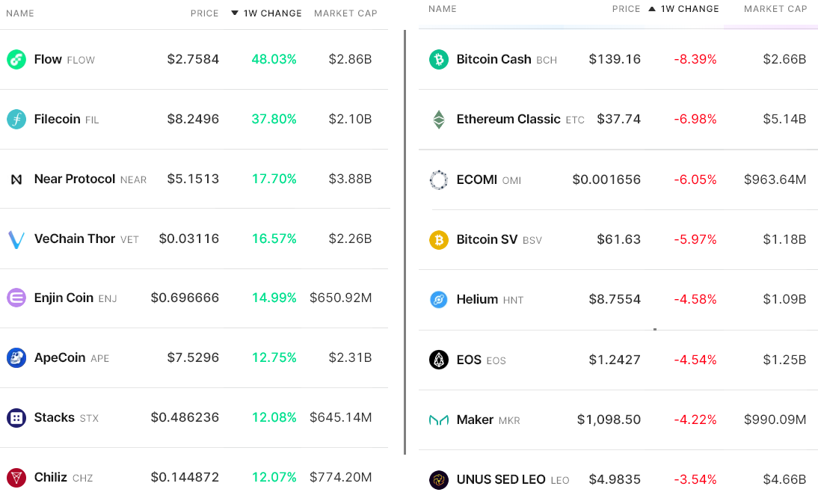Image resolution: width=818 pixels, height=504 pixels.
Task: Click the PRICE column header in right table
Action: pos(626,9)
